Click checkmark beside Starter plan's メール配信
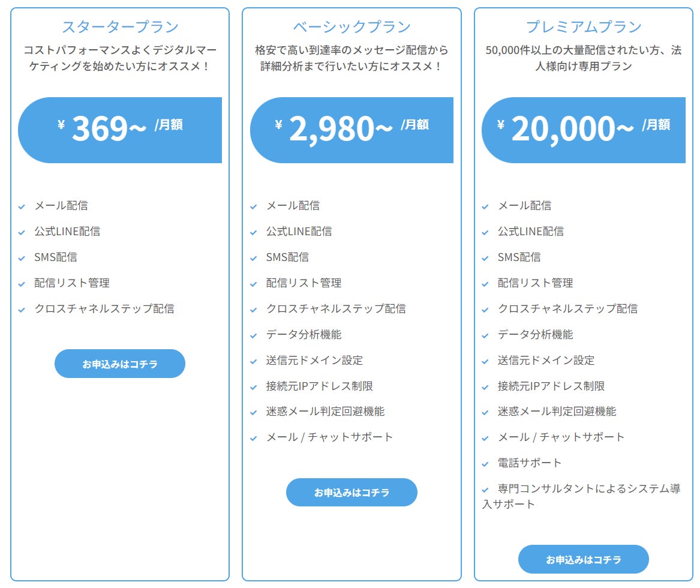The width and height of the screenshot is (700, 588). pos(22,206)
